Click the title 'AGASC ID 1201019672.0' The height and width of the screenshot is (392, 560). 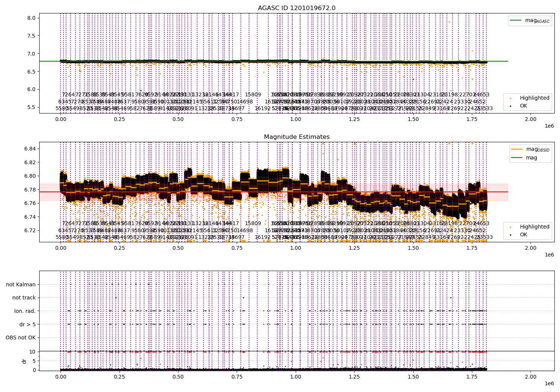tap(297, 8)
